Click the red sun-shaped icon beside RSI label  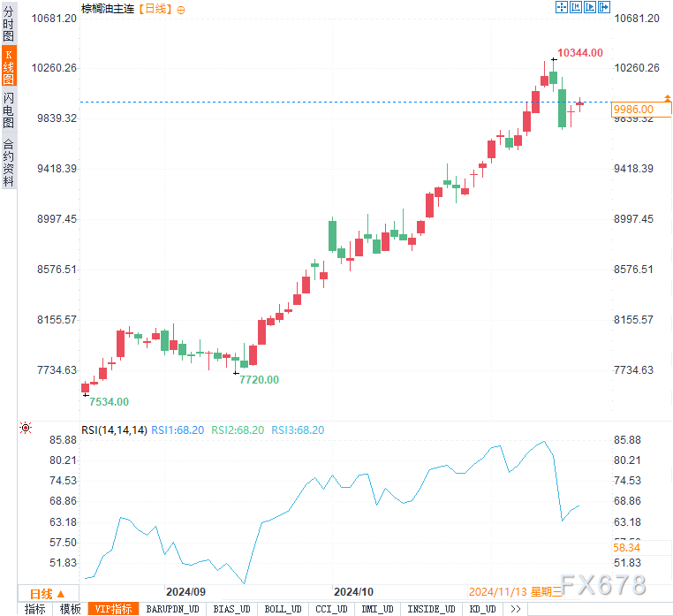(26, 429)
